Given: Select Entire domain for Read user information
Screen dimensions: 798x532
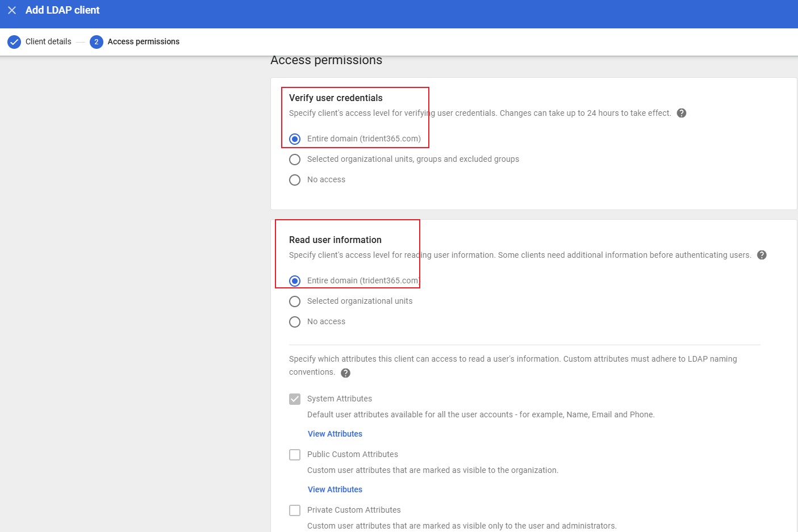Looking at the screenshot, I should point(295,281).
